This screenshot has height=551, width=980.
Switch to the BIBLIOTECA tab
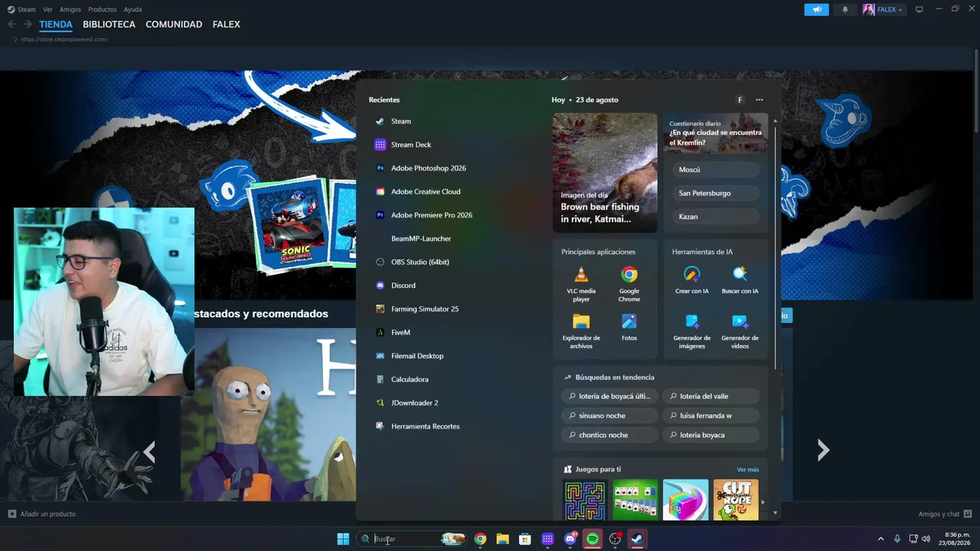click(x=109, y=24)
